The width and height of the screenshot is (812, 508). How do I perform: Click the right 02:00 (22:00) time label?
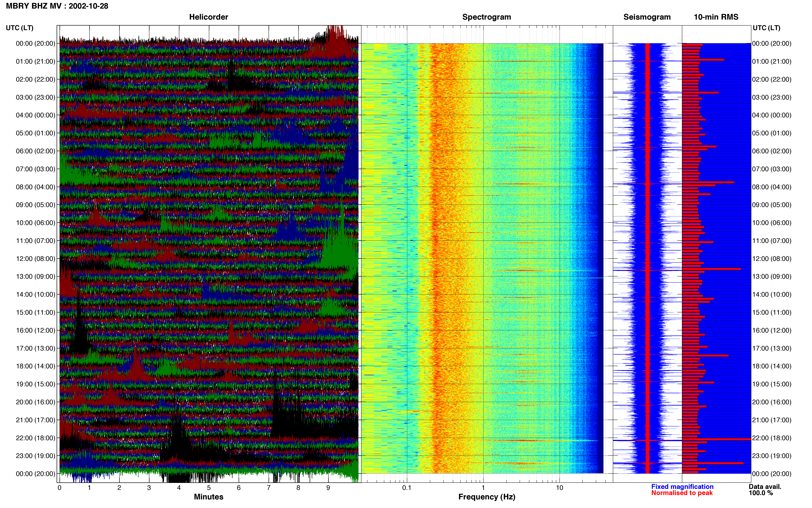[772, 79]
